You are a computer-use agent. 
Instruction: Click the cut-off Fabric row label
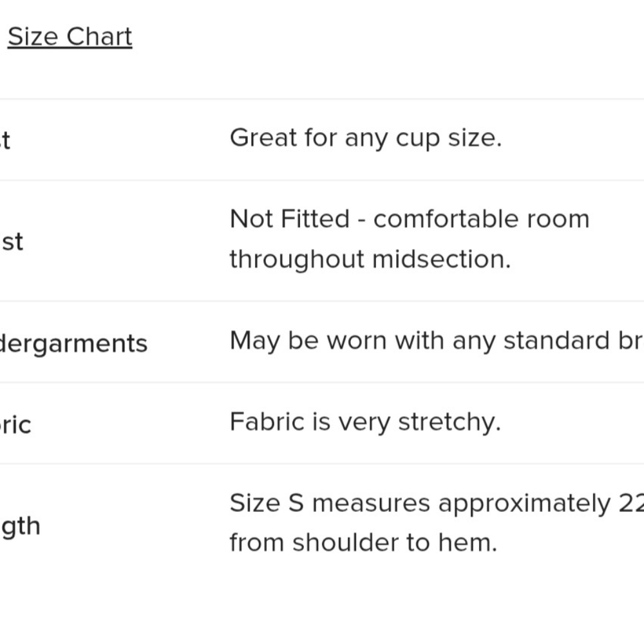[x=15, y=424]
